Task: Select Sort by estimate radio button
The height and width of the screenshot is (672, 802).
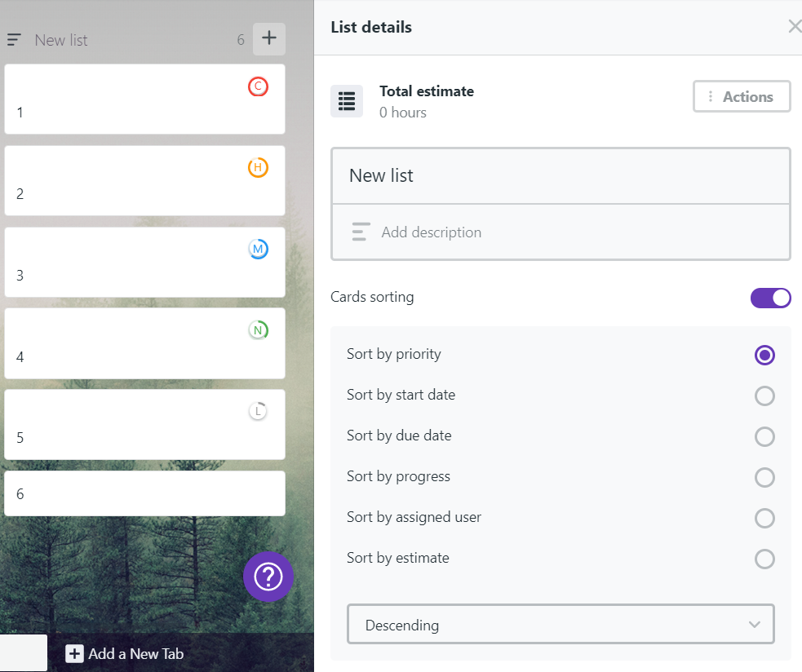Action: [764, 559]
